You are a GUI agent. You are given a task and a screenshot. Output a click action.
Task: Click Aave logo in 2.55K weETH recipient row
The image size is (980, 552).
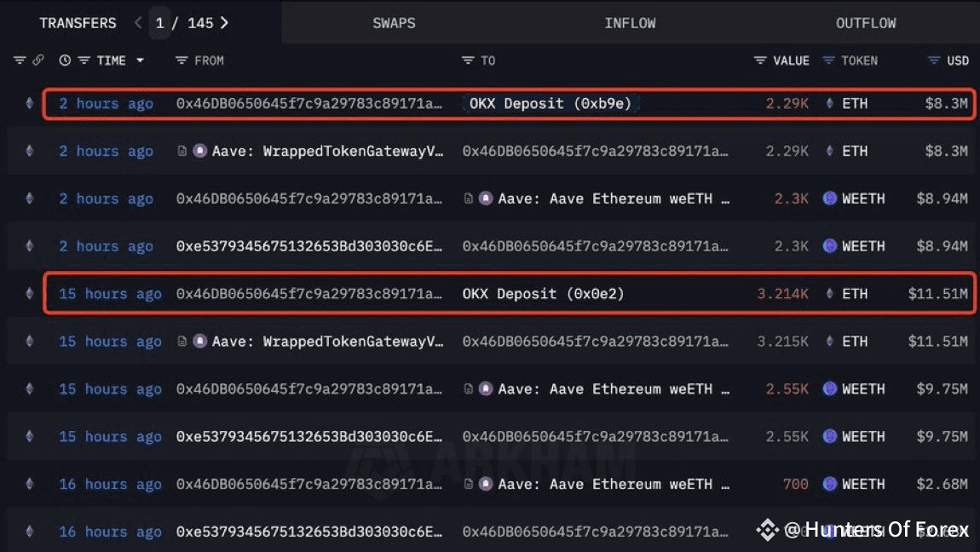click(x=486, y=389)
